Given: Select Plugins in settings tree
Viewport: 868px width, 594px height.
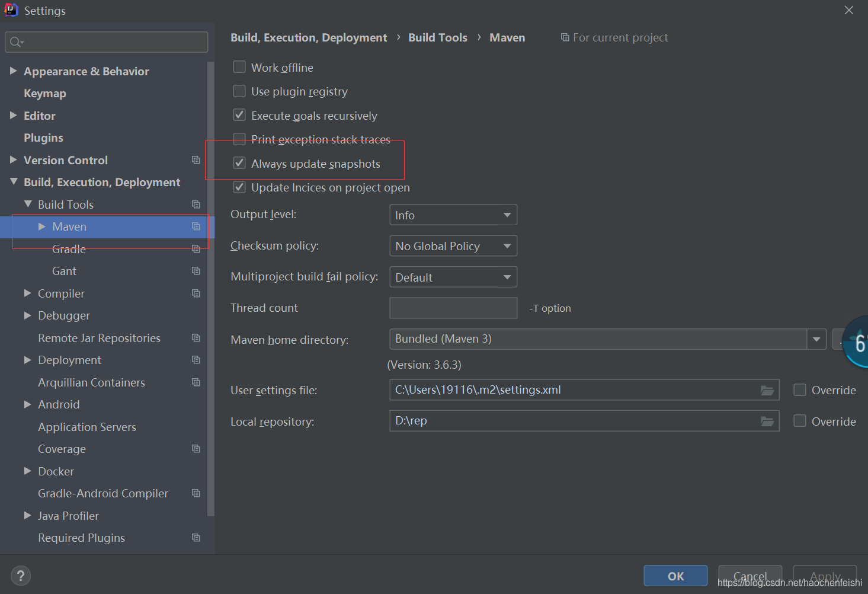Looking at the screenshot, I should pos(43,138).
